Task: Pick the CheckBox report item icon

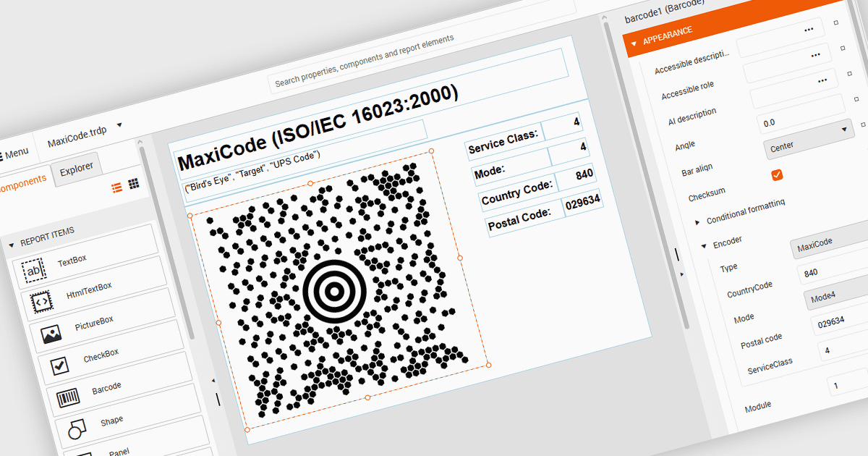Action: [x=59, y=366]
